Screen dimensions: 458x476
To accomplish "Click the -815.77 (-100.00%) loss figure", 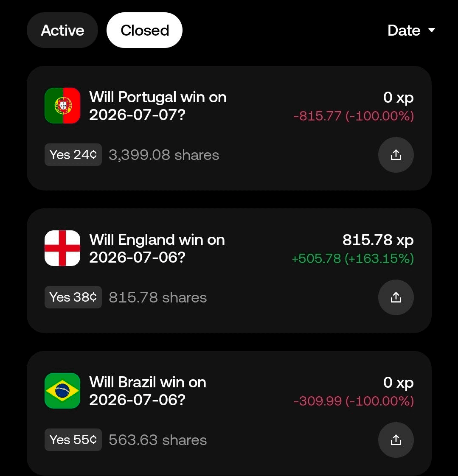I will click(x=354, y=116).
